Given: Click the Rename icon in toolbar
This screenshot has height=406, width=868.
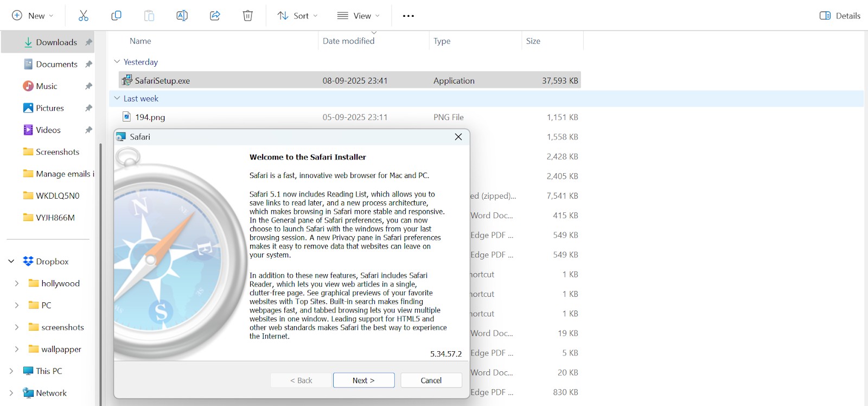Looking at the screenshot, I should pyautogui.click(x=182, y=16).
